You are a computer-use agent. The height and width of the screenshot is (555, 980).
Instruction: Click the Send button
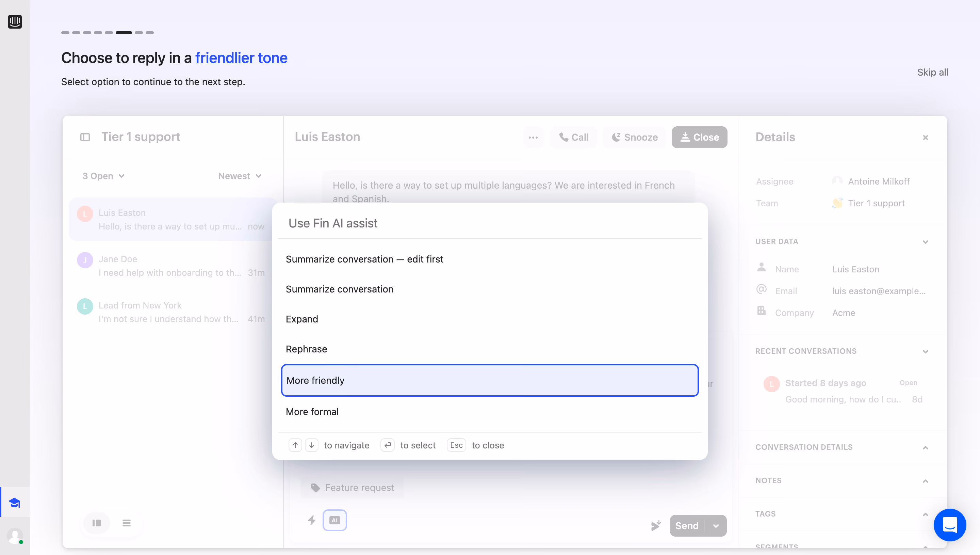[x=687, y=526]
